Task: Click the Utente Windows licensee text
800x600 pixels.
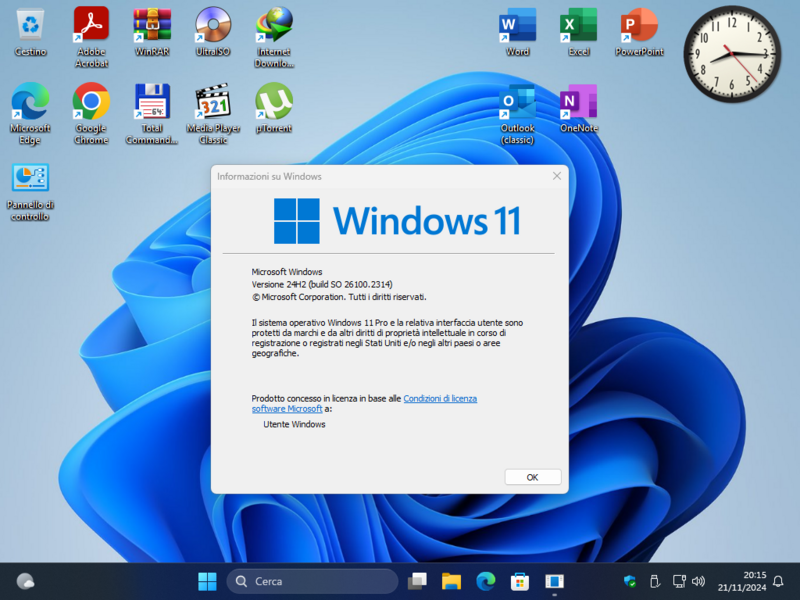Action: [294, 424]
